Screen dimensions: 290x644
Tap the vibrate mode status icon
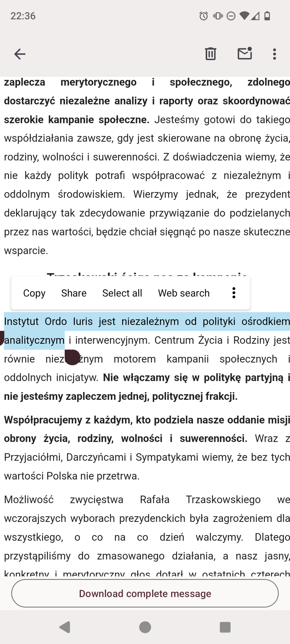click(x=218, y=16)
